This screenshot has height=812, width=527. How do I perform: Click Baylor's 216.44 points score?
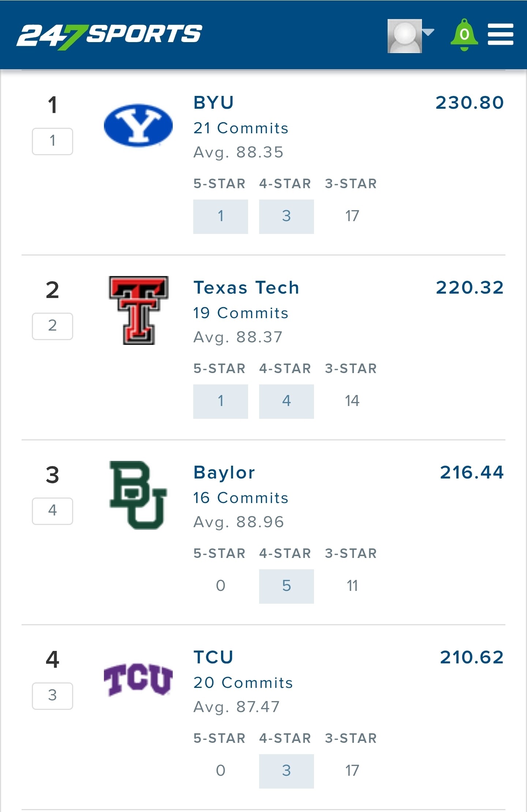[x=472, y=472]
